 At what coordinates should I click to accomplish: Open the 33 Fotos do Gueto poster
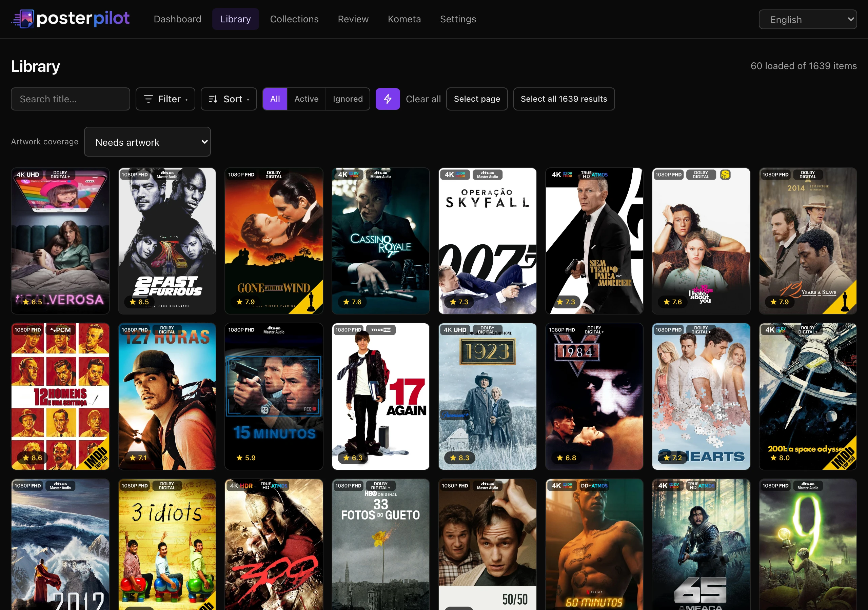[x=380, y=544]
